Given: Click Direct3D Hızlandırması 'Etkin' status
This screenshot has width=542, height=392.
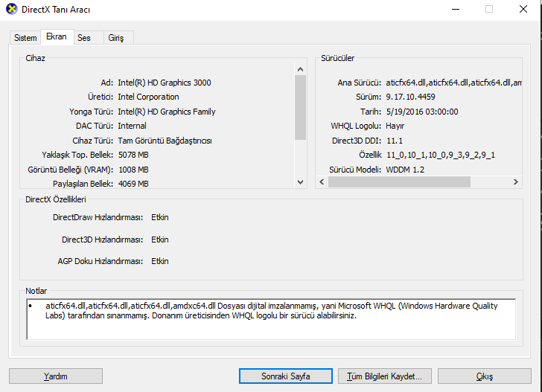Looking at the screenshot, I should pos(159,240).
